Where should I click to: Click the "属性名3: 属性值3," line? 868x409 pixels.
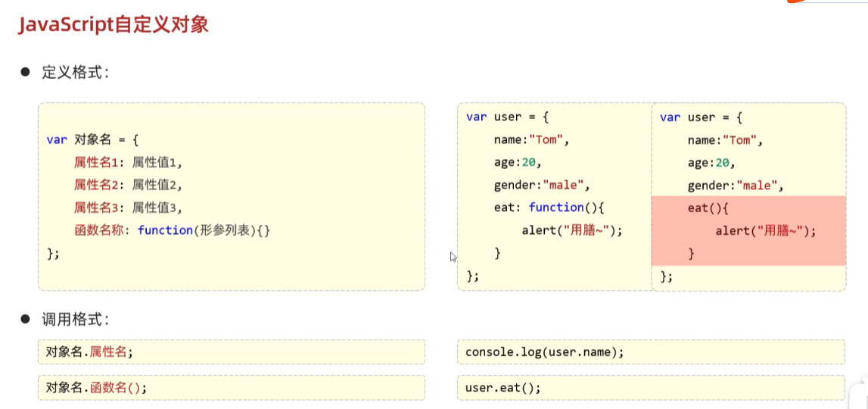[x=129, y=208]
